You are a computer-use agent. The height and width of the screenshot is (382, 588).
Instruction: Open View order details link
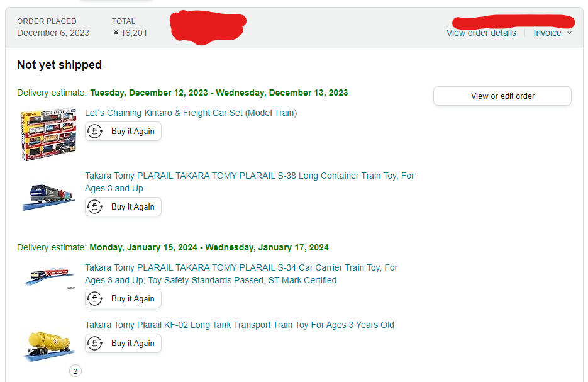tap(481, 33)
